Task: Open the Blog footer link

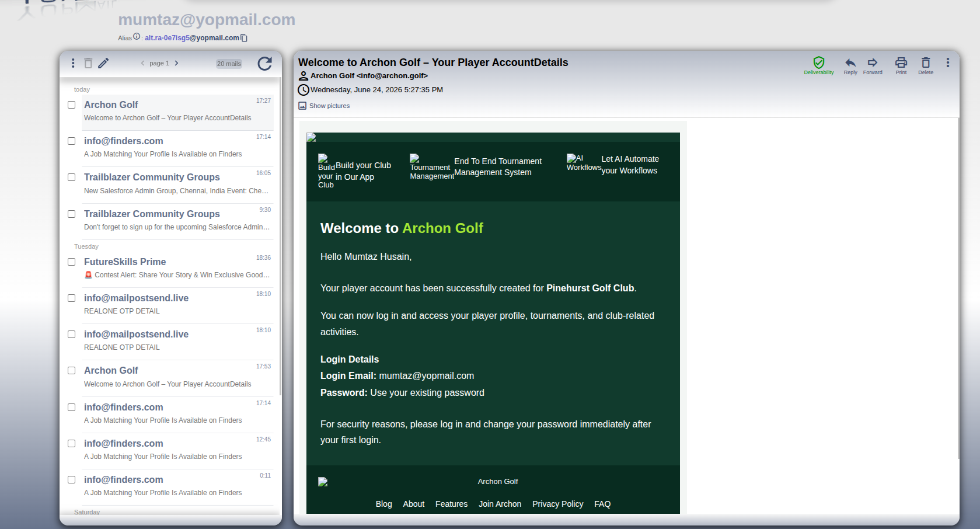Action: (x=384, y=504)
